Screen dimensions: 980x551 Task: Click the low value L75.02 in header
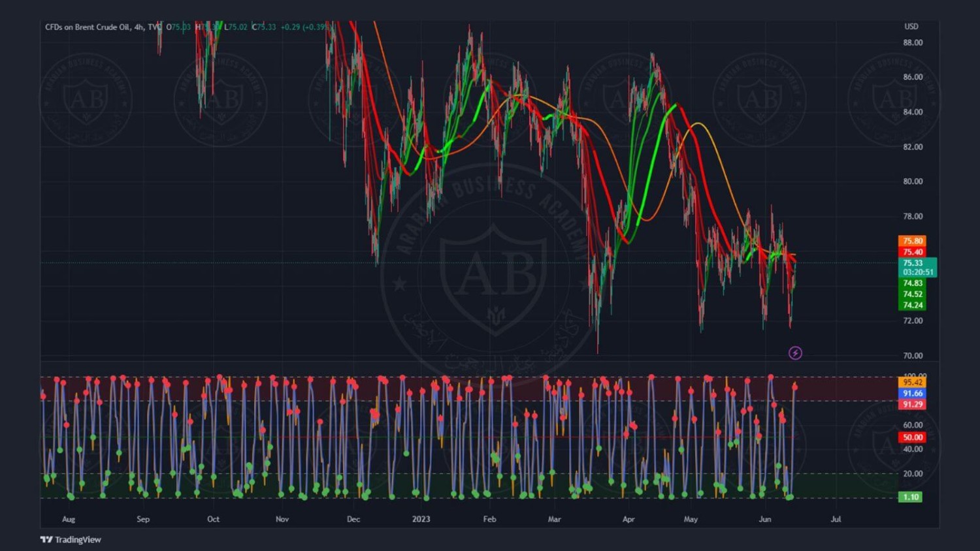click(x=236, y=27)
